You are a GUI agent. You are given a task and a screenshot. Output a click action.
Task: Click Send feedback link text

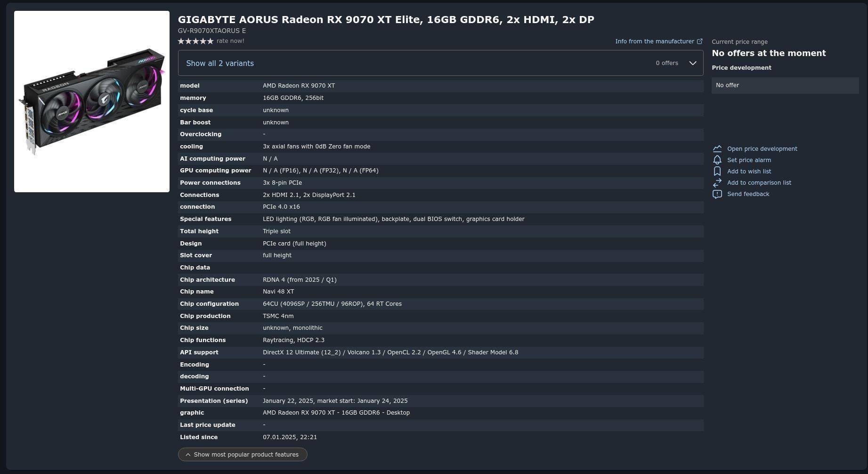click(x=748, y=194)
